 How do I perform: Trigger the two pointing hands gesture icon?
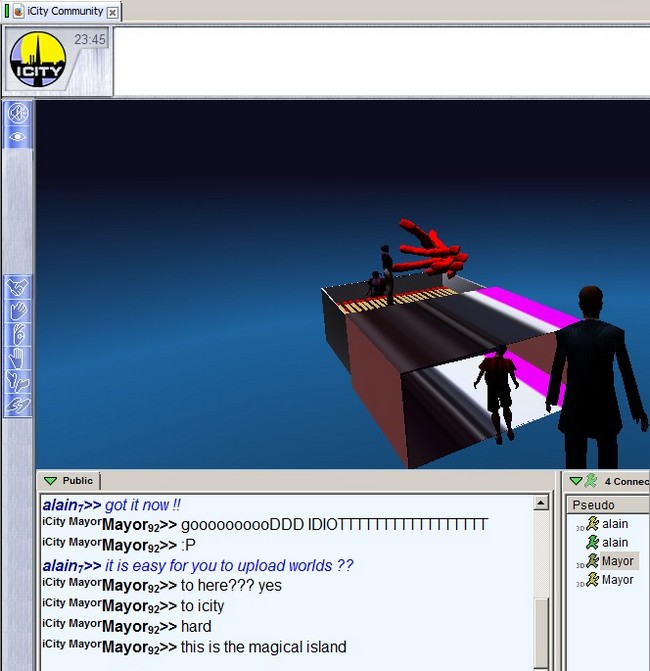click(x=18, y=381)
